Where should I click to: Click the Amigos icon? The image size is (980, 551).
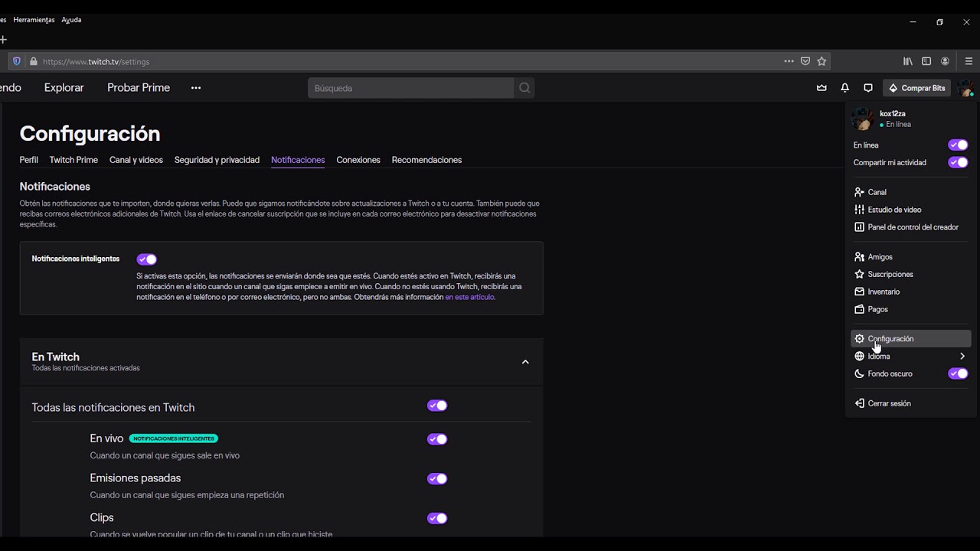[x=859, y=257]
